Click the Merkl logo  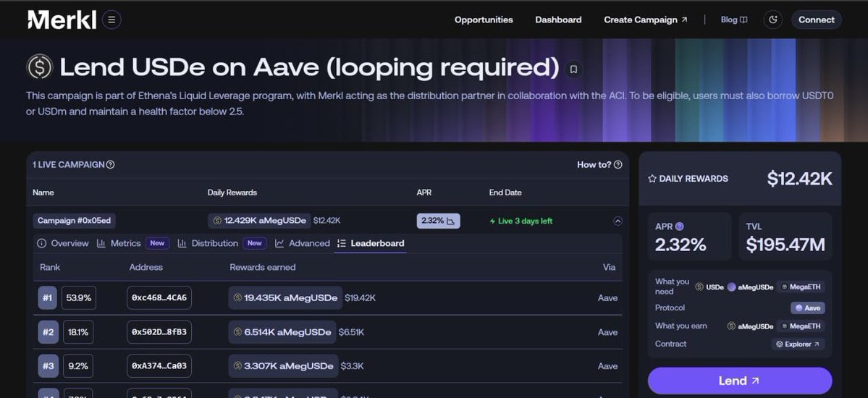pos(62,20)
